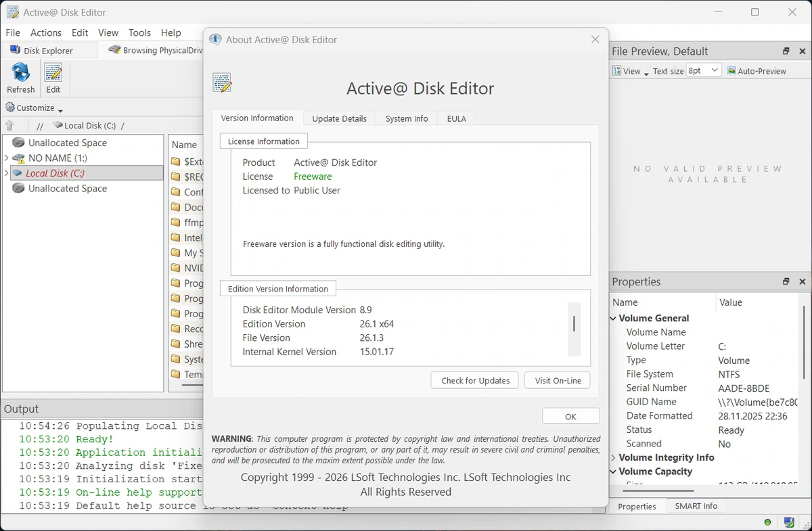Screen dimensions: 812x531
Task: Click the Reco folder icon
Action: point(176,329)
